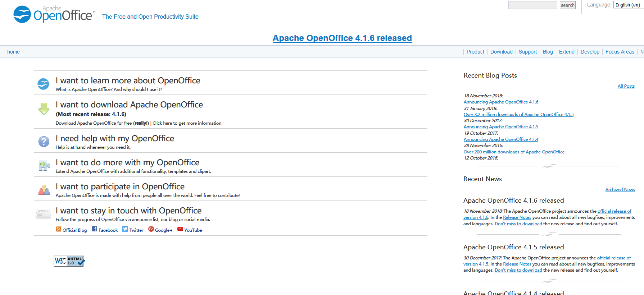The width and height of the screenshot is (644, 295).
Task: Open I want to download Apache OpenOffice
Action: 129,105
